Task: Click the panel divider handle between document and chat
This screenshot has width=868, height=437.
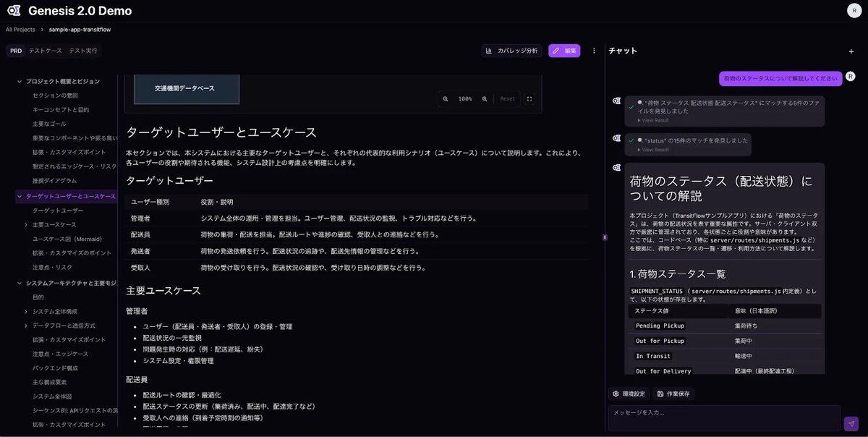Action: click(605, 237)
